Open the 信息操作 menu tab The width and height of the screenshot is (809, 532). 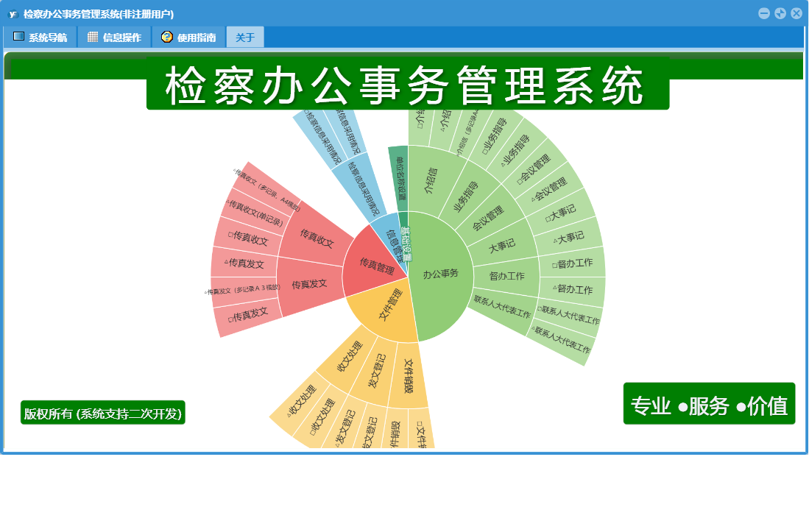point(115,37)
